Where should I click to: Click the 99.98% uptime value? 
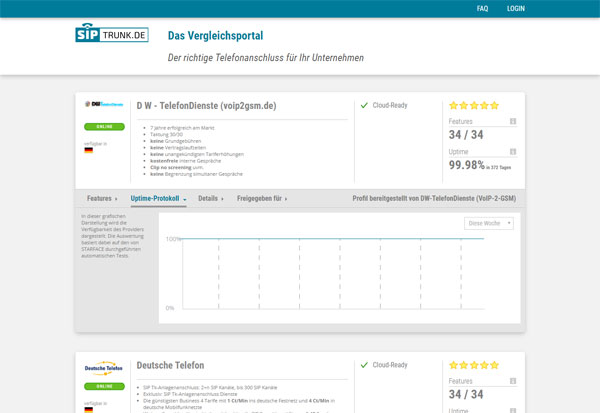click(x=466, y=165)
